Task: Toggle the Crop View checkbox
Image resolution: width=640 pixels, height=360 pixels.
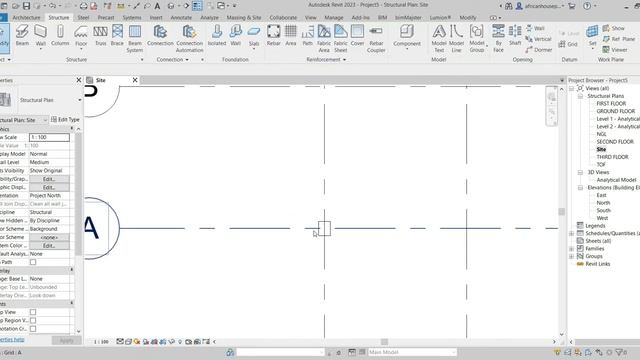Action: (33, 312)
